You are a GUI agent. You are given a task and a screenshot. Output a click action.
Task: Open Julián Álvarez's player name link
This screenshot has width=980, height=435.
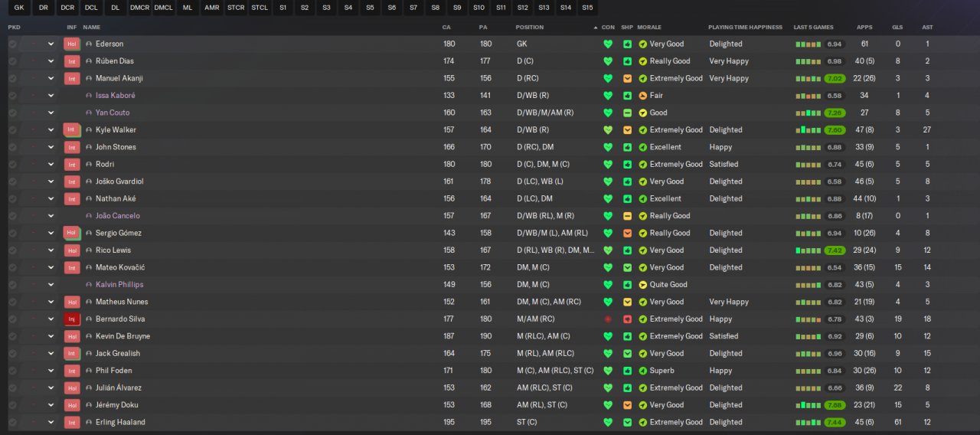[x=119, y=388]
